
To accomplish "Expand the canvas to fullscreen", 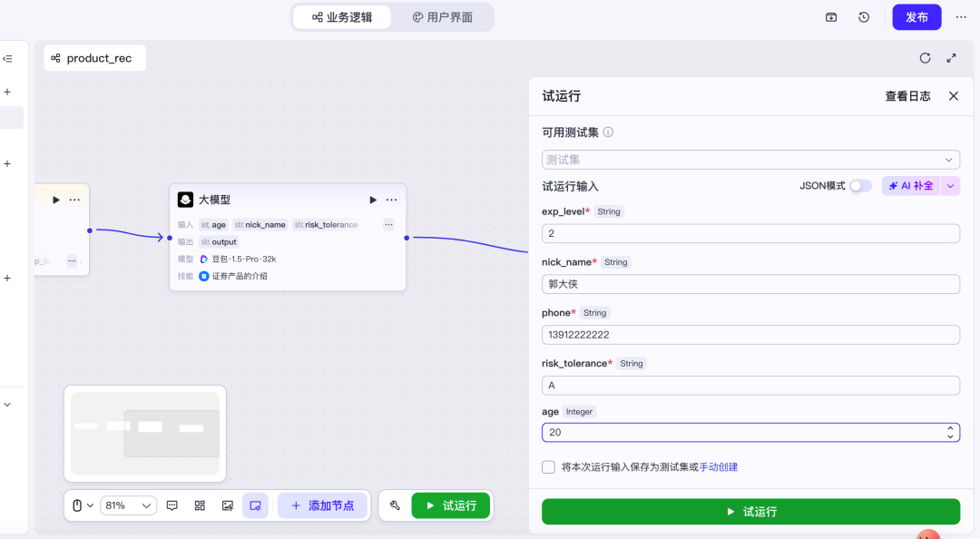I will [x=951, y=58].
